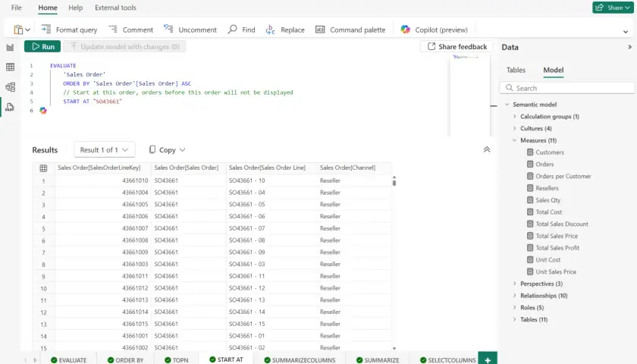Screen dimensions: 637x364
Task: Open Model view in the left sidebar
Action: [x=10, y=87]
